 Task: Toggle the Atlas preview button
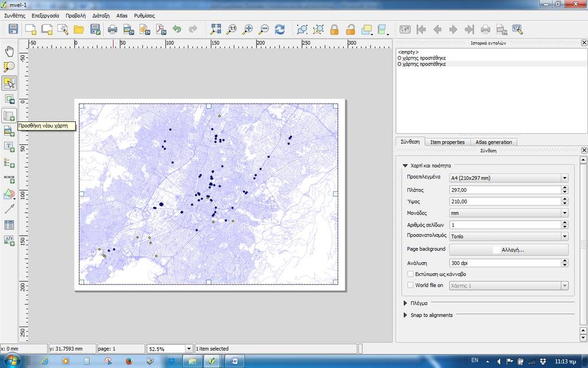pyautogui.click(x=405, y=29)
